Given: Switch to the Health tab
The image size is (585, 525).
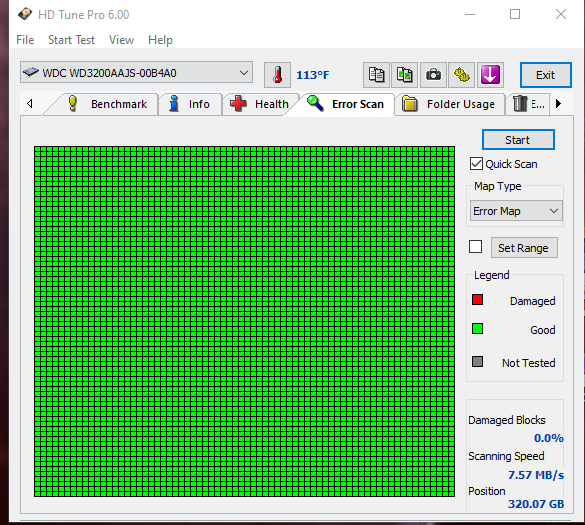Looking at the screenshot, I should coord(260,104).
